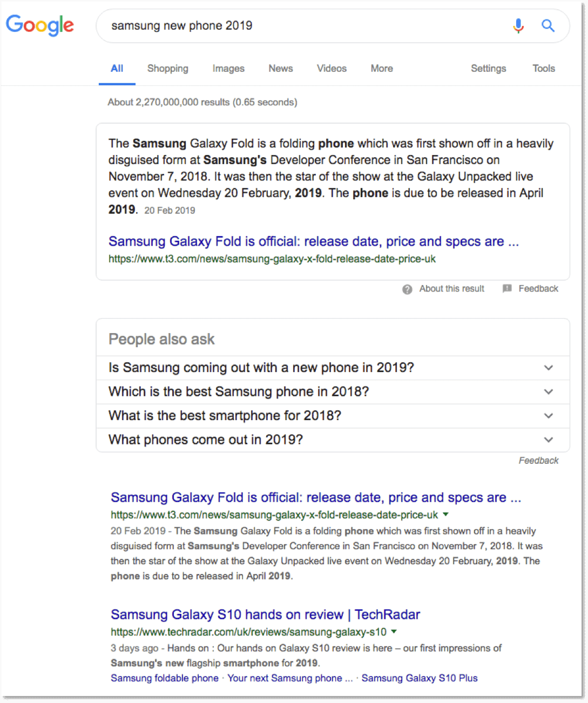
Task: Click the Feedback speech-bubble icon
Action: [x=507, y=289]
